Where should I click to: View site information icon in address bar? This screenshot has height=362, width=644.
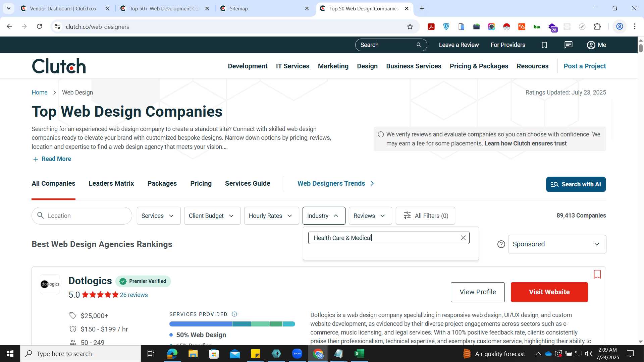57,26
